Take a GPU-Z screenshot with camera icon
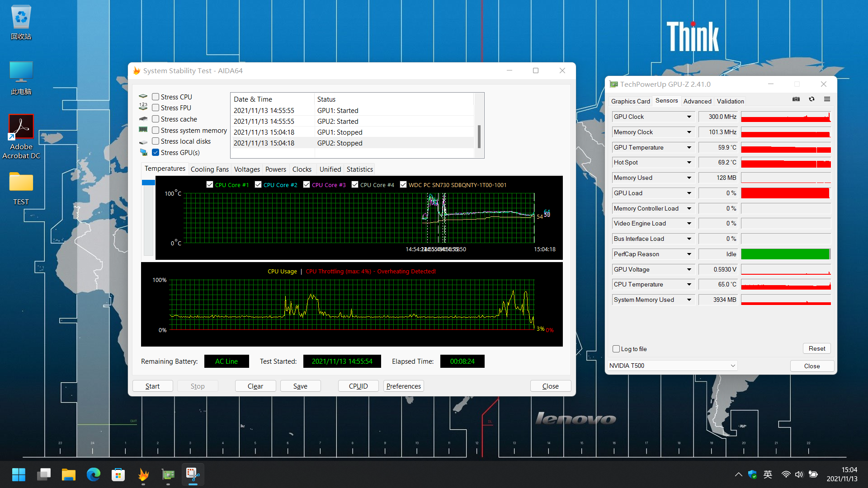 click(796, 99)
